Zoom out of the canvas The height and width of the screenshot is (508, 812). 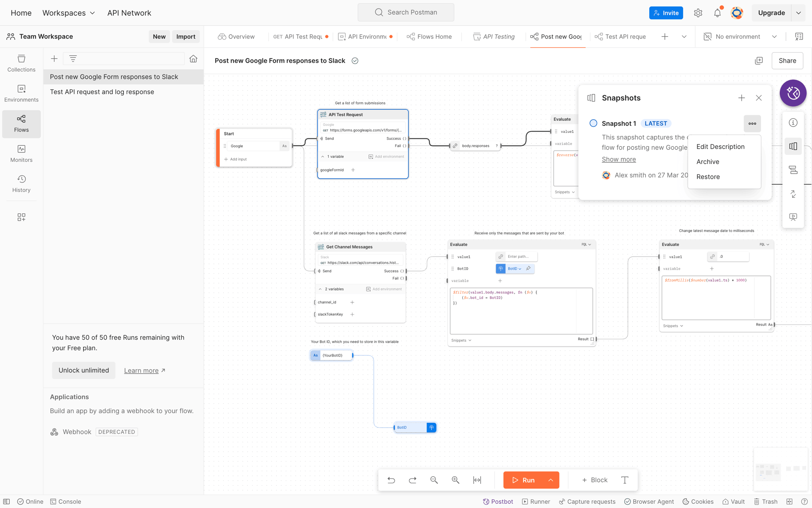434,480
